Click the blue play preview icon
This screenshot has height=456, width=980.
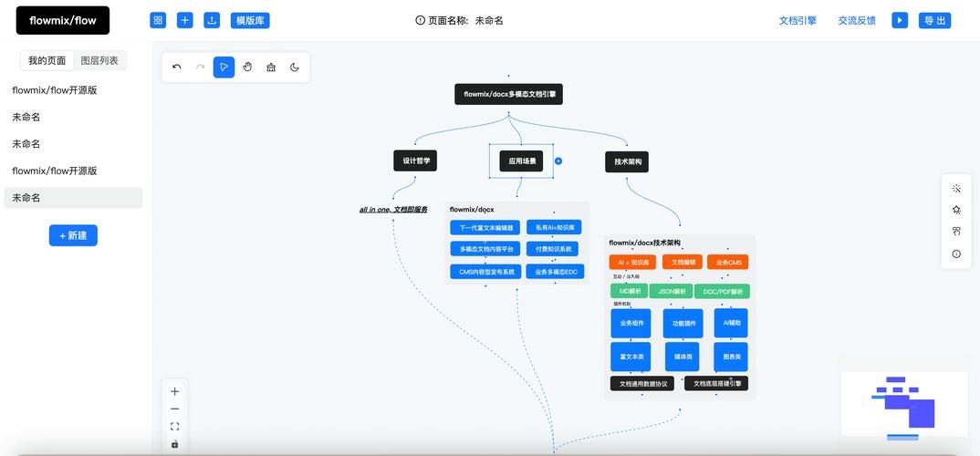(x=900, y=20)
